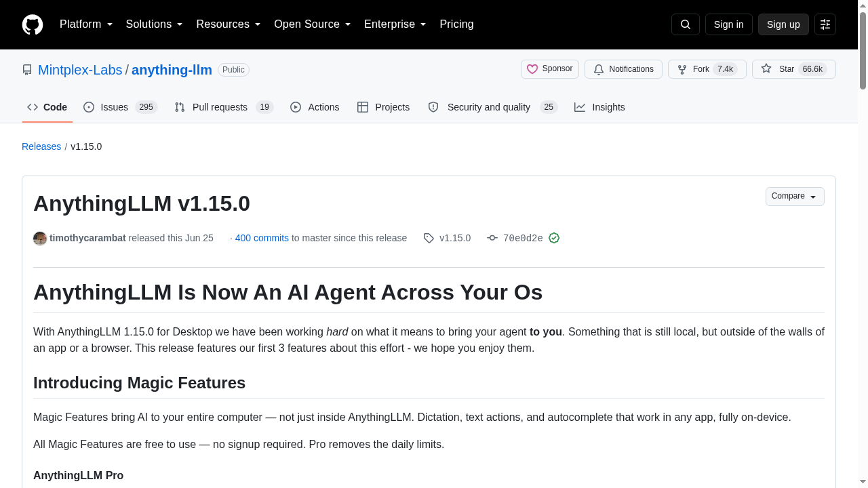Click the green verified checkmark icon
This screenshot has height=488, width=868.
[x=554, y=238]
